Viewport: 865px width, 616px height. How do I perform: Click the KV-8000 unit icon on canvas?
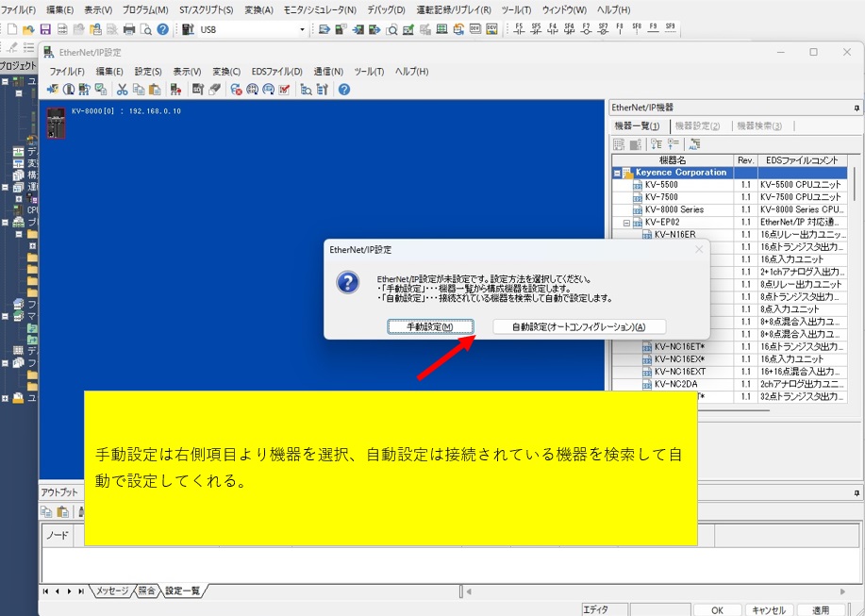coord(57,124)
